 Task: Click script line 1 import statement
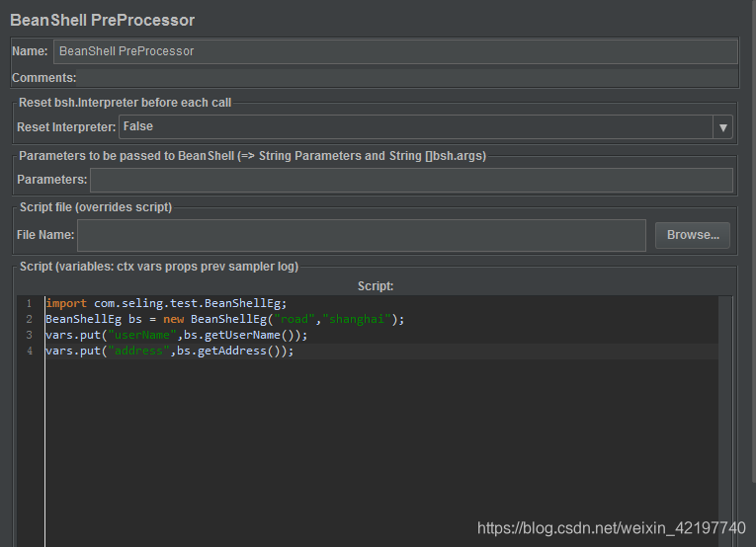pos(166,303)
